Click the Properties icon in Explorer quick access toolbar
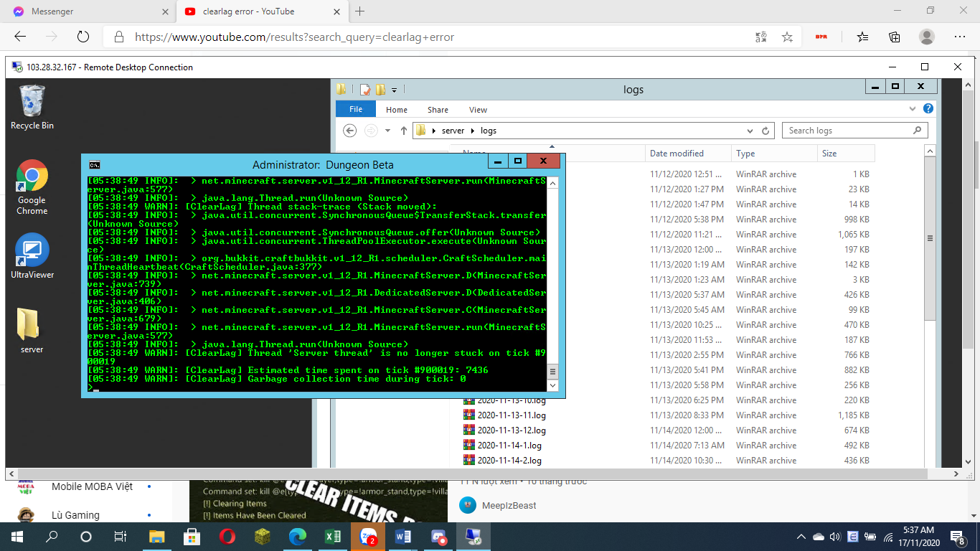Viewport: 980px width, 551px height. click(x=364, y=90)
